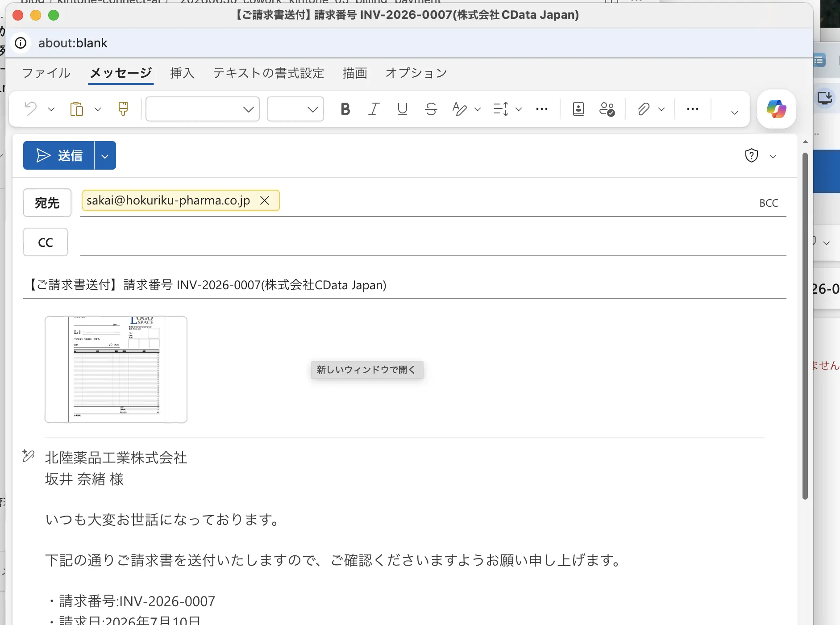Expand the attach file dropdown arrow
Screen dimensions: 840x625
coord(661,109)
